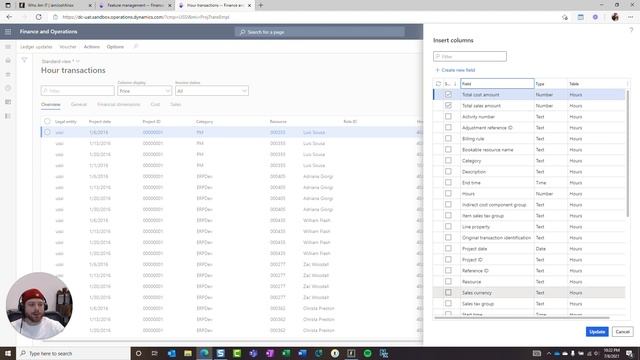Open project ID link in first row

(153, 132)
